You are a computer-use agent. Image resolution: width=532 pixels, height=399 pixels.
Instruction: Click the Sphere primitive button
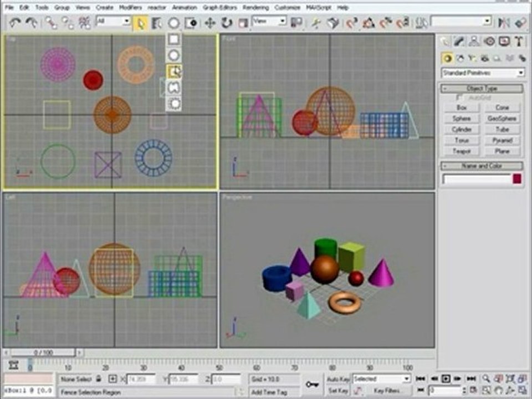pos(462,119)
